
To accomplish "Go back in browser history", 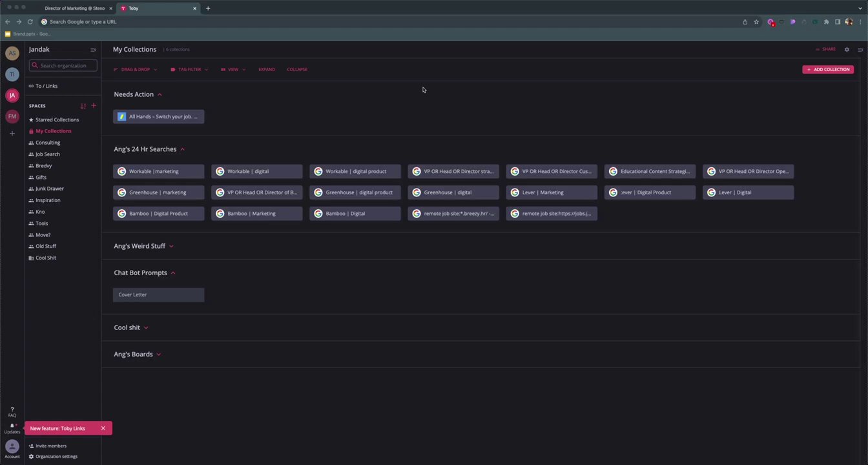I will coord(7,22).
